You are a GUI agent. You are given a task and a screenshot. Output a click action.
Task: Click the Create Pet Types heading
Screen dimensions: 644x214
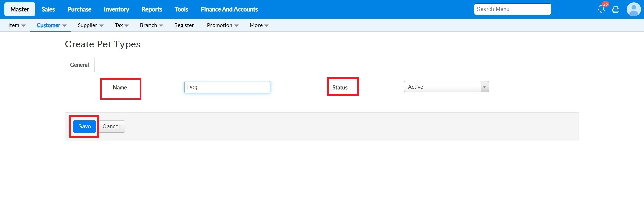102,44
